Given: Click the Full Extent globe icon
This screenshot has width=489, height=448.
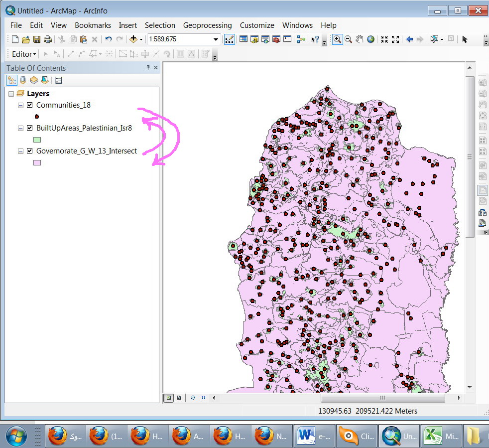Looking at the screenshot, I should coord(371,39).
